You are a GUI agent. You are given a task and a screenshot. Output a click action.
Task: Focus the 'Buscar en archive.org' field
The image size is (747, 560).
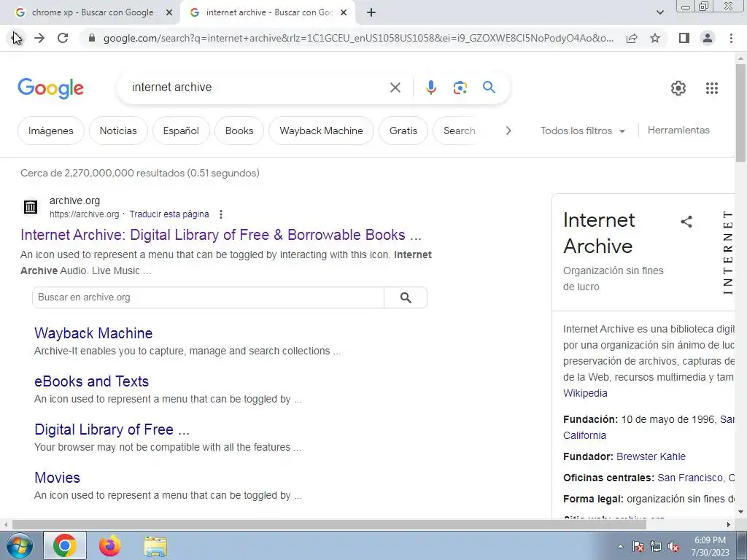click(x=208, y=297)
